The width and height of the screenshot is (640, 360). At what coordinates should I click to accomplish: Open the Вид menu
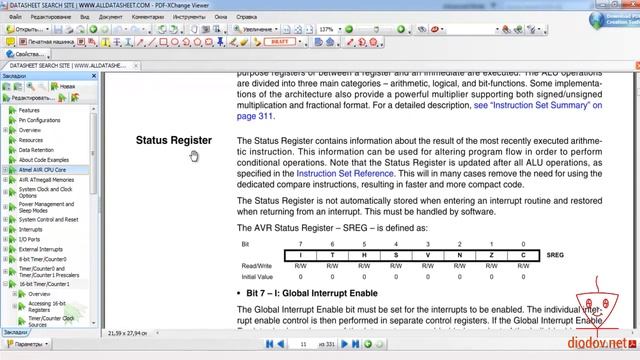[84, 17]
